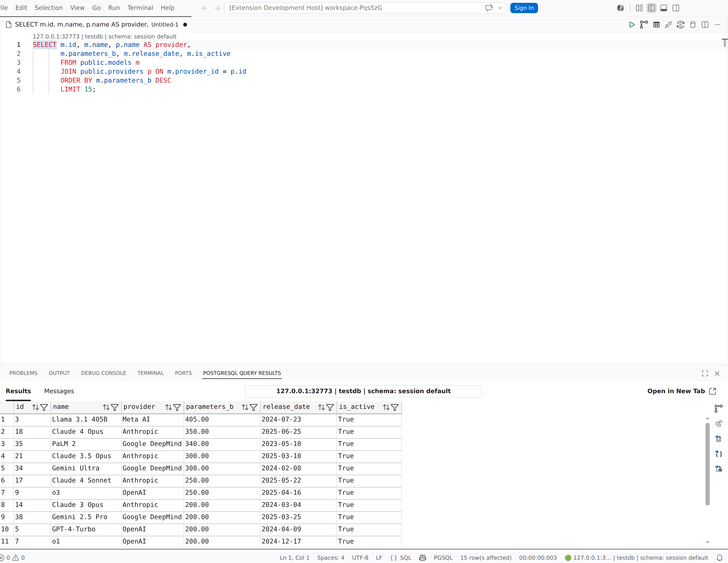728x563 pixels.
Task: Go back with the left arrow
Action: click(x=205, y=8)
